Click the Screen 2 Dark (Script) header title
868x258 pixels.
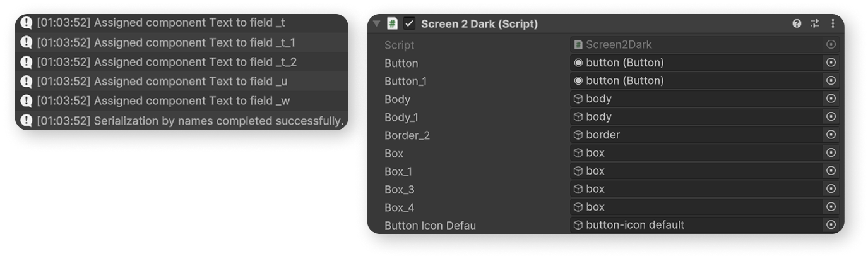click(x=479, y=24)
